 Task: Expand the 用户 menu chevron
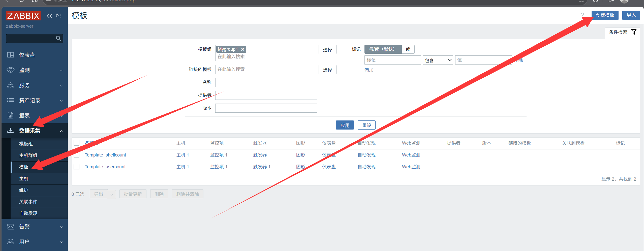[61, 242]
